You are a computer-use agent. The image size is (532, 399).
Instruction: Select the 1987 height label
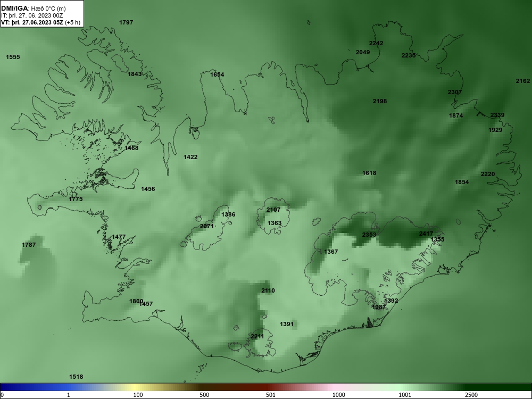click(379, 307)
